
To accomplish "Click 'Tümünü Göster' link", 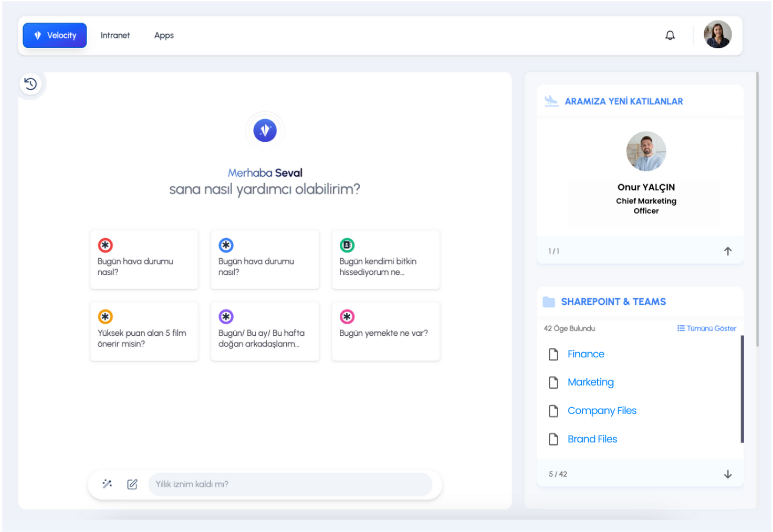I will [707, 328].
